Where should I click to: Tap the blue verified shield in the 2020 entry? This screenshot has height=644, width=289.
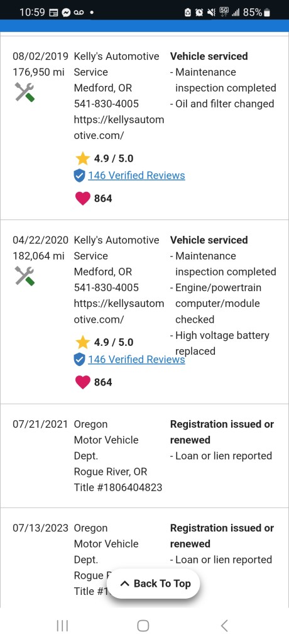(79, 360)
